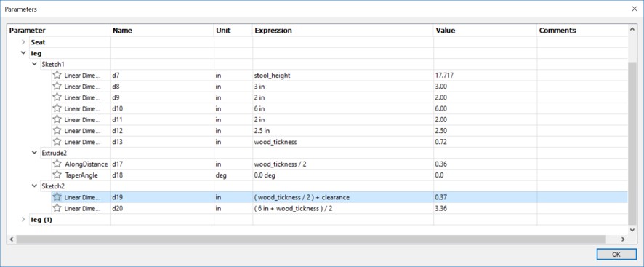Select the Sketch2 tree label
This screenshot has height=267, width=644.
pyautogui.click(x=53, y=186)
